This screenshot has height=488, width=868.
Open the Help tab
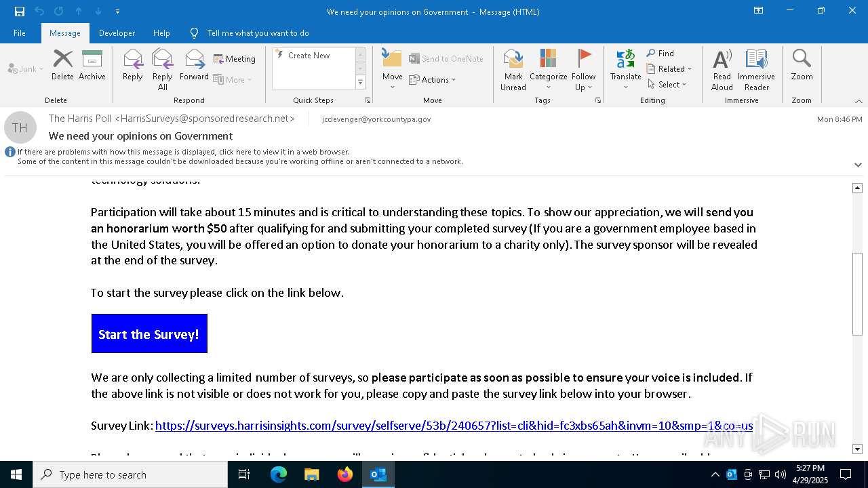pyautogui.click(x=161, y=33)
